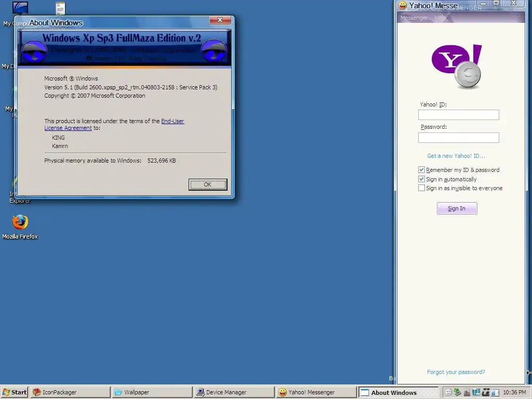The height and width of the screenshot is (399, 532).
Task: Click the Wallpaper folder icon on the taskbar
Action: pyautogui.click(x=118, y=392)
